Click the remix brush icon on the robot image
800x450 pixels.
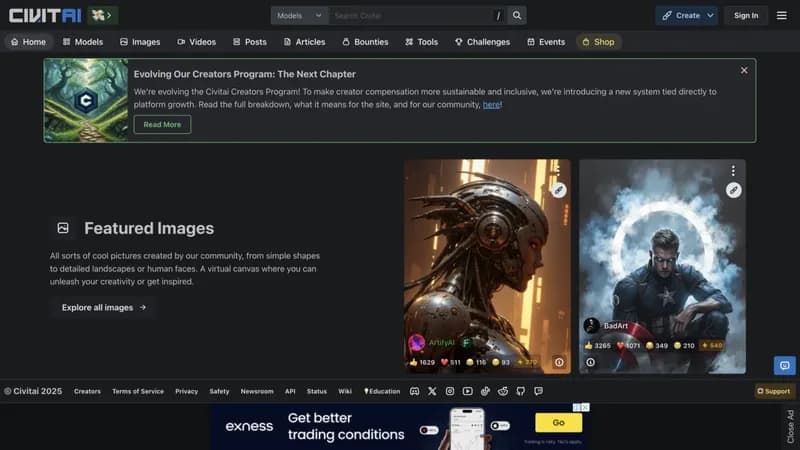coord(559,190)
